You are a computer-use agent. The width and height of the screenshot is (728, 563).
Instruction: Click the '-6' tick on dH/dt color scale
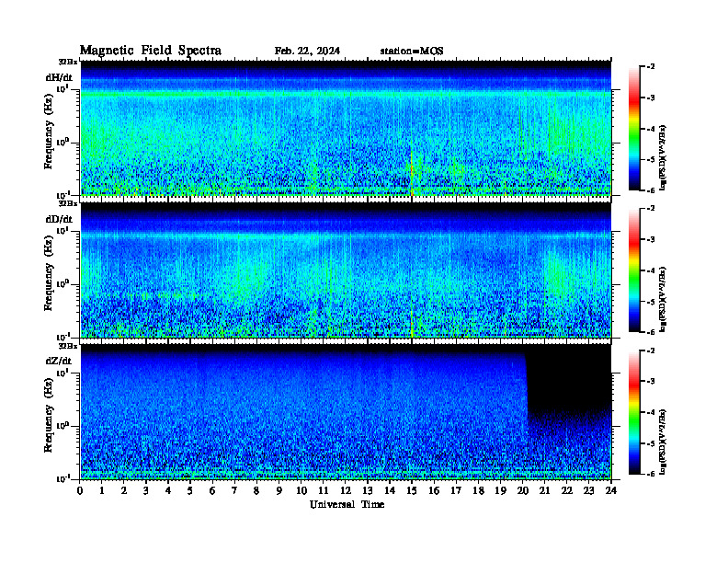pyautogui.click(x=651, y=190)
